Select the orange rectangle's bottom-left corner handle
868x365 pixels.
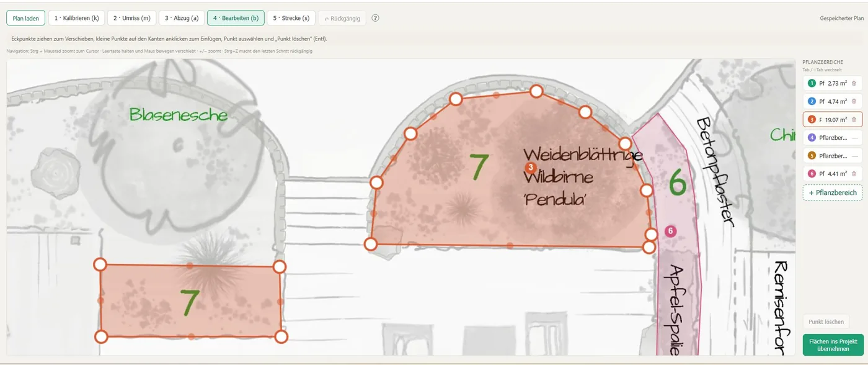101,336
